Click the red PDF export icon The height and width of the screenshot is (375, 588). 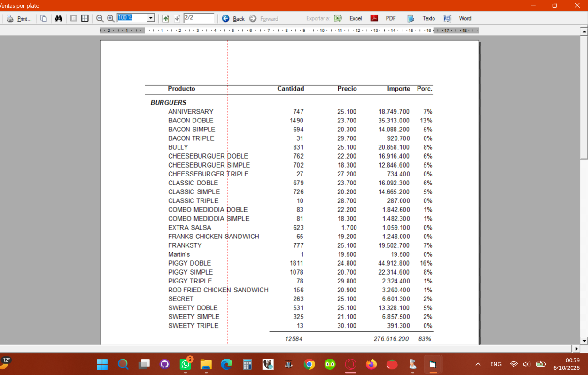374,18
